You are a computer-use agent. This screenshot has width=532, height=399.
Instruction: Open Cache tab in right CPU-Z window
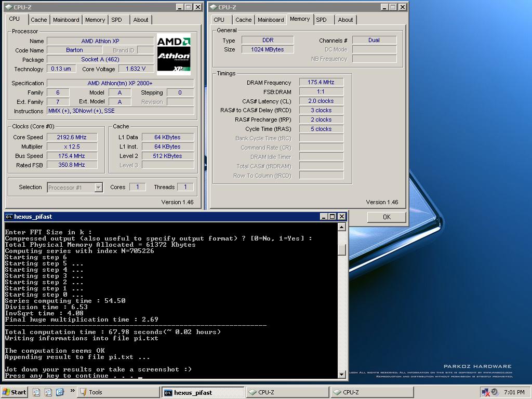coord(244,20)
